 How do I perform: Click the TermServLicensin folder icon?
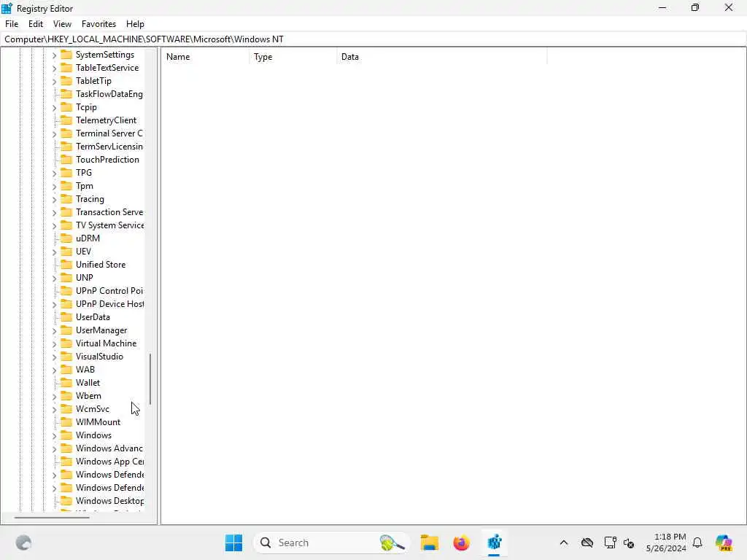pyautogui.click(x=66, y=146)
